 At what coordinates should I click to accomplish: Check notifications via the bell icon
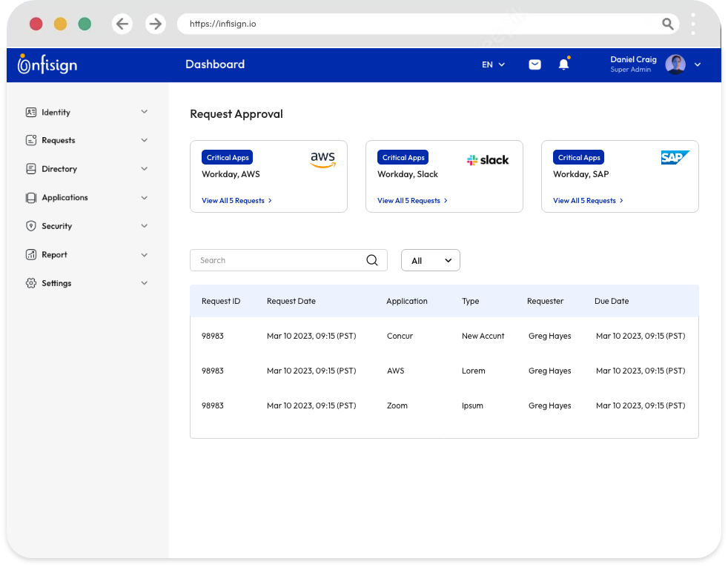(563, 64)
